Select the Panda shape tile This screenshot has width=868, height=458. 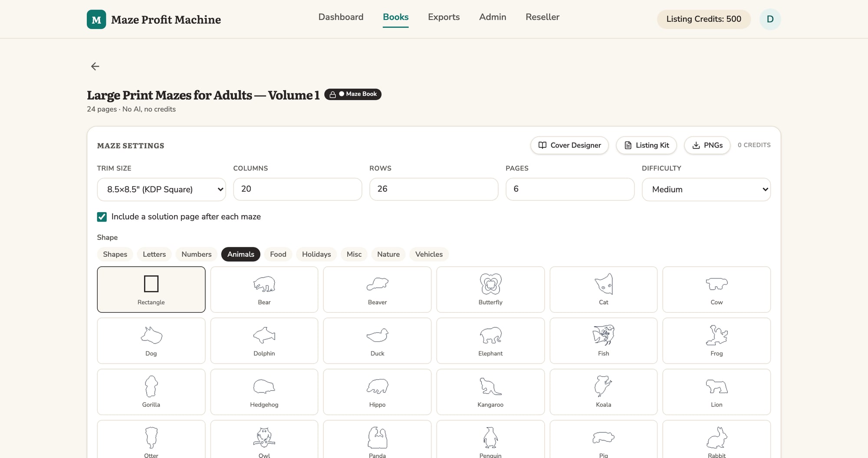coord(377,439)
